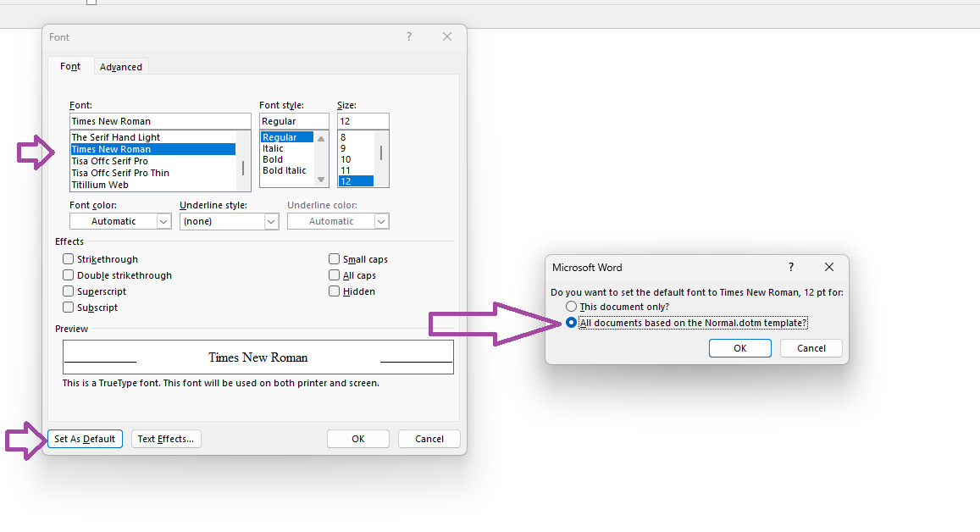
Task: Select font size 10
Action: tap(347, 158)
